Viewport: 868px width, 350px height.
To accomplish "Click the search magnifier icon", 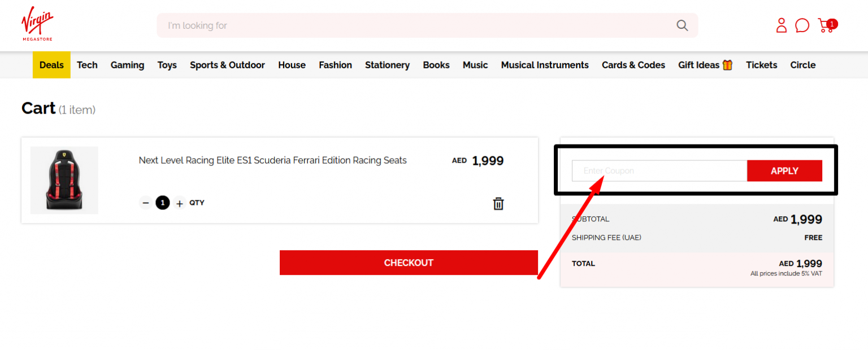I will [682, 25].
